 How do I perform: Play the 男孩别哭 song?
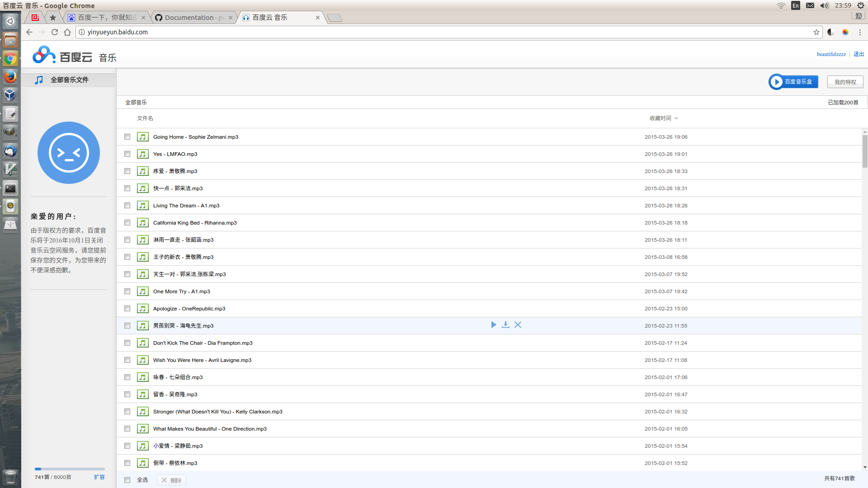click(x=493, y=325)
